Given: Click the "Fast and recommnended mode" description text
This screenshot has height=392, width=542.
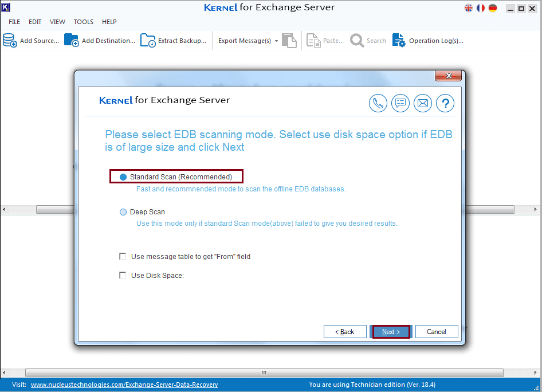Looking at the screenshot, I should pyautogui.click(x=241, y=189).
